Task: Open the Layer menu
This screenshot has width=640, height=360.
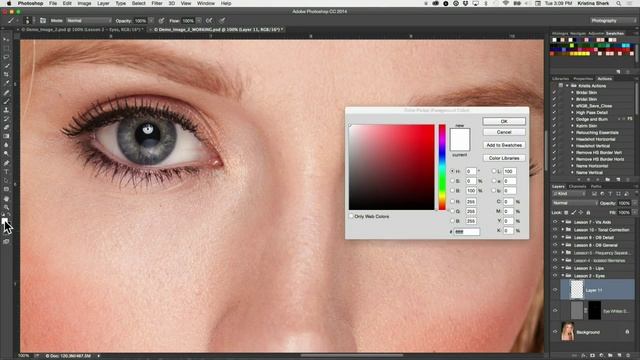Action: 103,3
